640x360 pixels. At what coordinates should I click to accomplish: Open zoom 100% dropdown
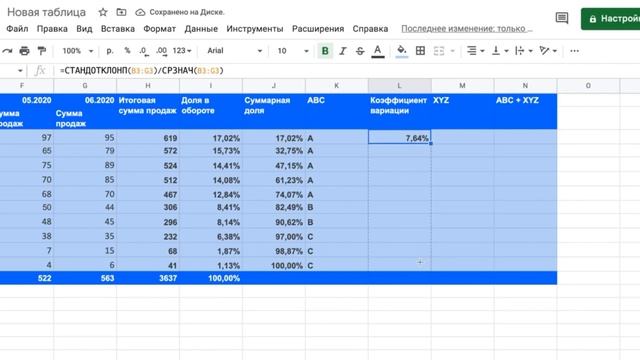point(78,51)
